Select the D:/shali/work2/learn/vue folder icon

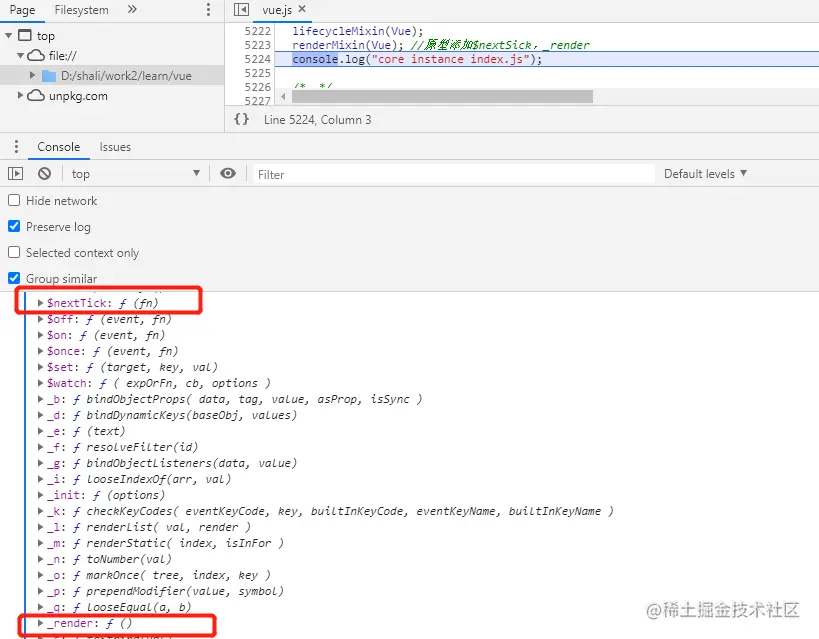(49, 76)
